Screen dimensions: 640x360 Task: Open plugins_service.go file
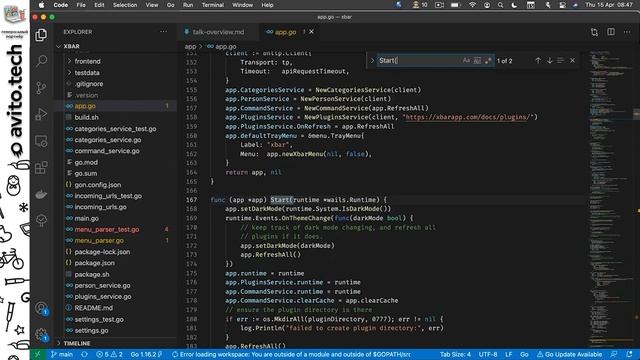coord(103,297)
